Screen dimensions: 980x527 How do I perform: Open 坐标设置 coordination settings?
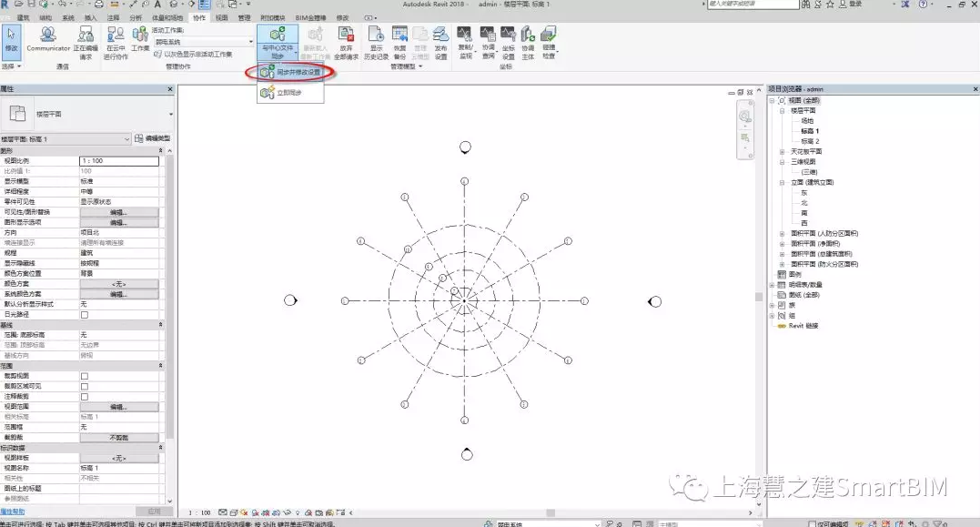tap(508, 43)
